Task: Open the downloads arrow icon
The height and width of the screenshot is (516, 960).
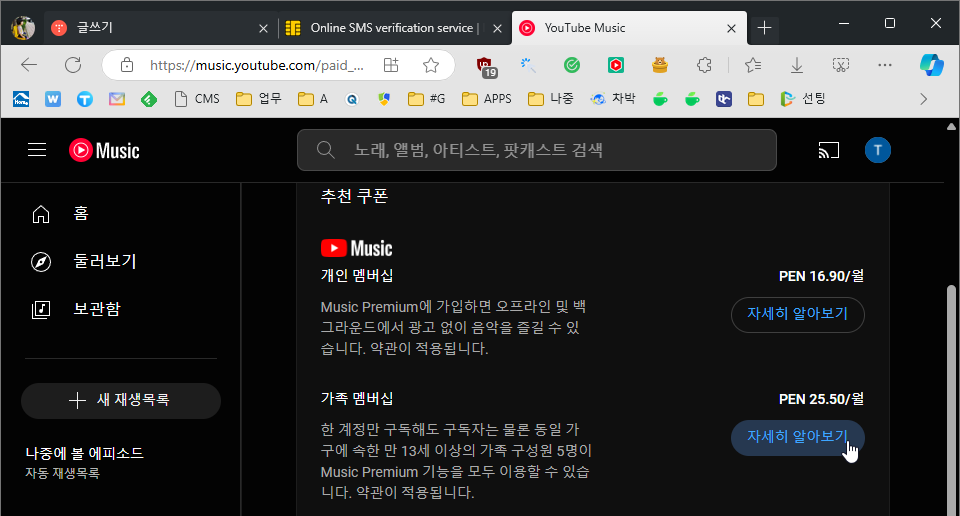Action: (797, 65)
